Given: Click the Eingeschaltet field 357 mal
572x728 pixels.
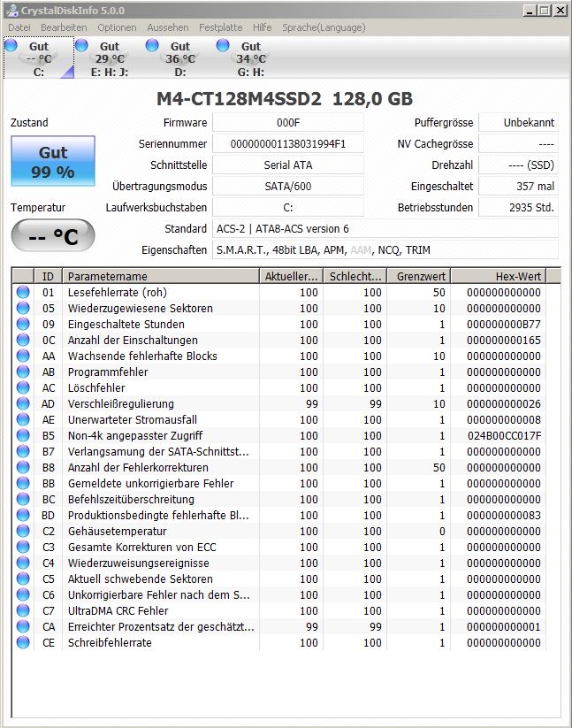Looking at the screenshot, I should pyautogui.click(x=519, y=186).
